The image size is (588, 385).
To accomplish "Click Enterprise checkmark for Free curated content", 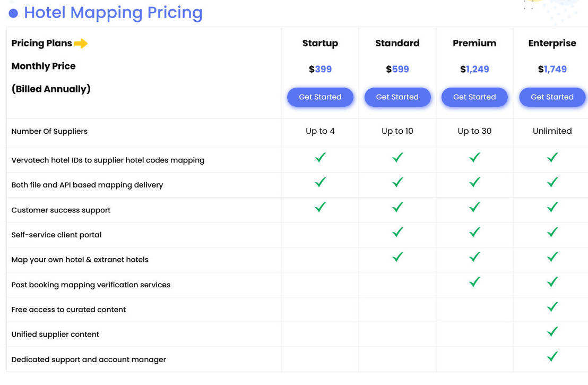I will [552, 306].
